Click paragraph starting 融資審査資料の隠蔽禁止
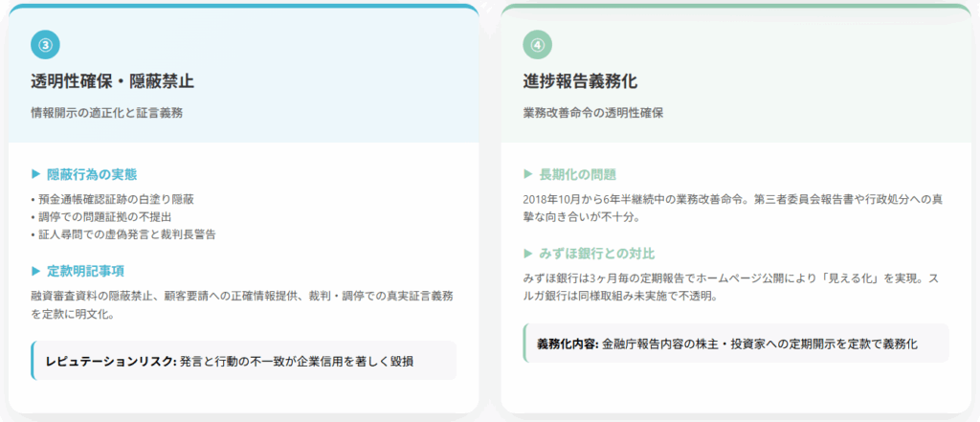980x422 pixels. 242,304
